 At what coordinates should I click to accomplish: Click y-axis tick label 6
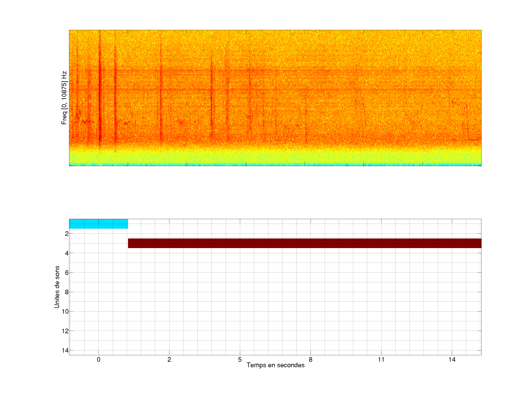(x=67, y=272)
